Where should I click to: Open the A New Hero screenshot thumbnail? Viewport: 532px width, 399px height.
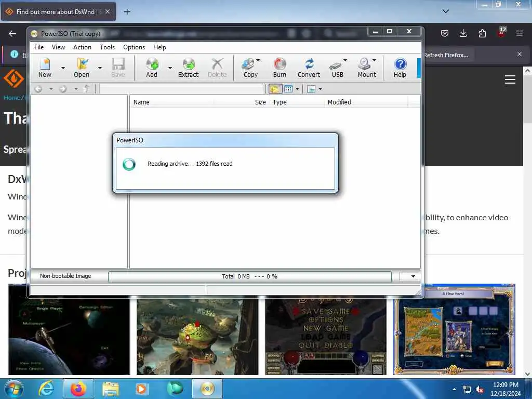click(x=454, y=330)
